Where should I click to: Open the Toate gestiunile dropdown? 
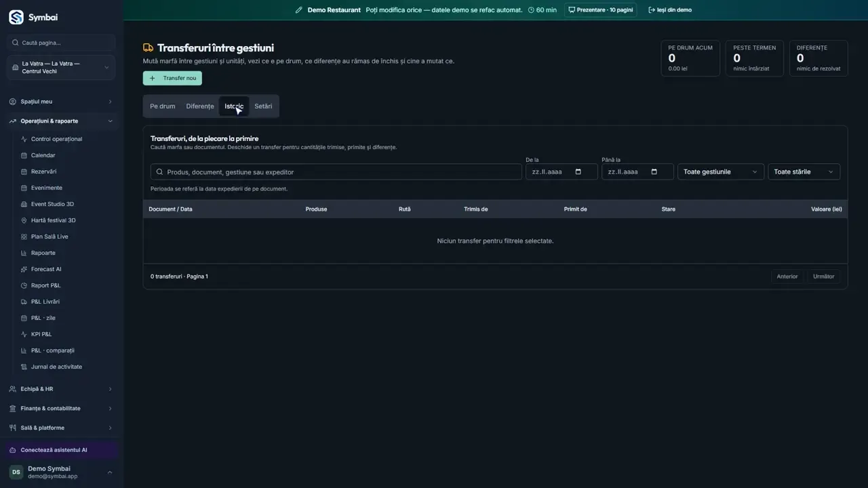point(721,171)
